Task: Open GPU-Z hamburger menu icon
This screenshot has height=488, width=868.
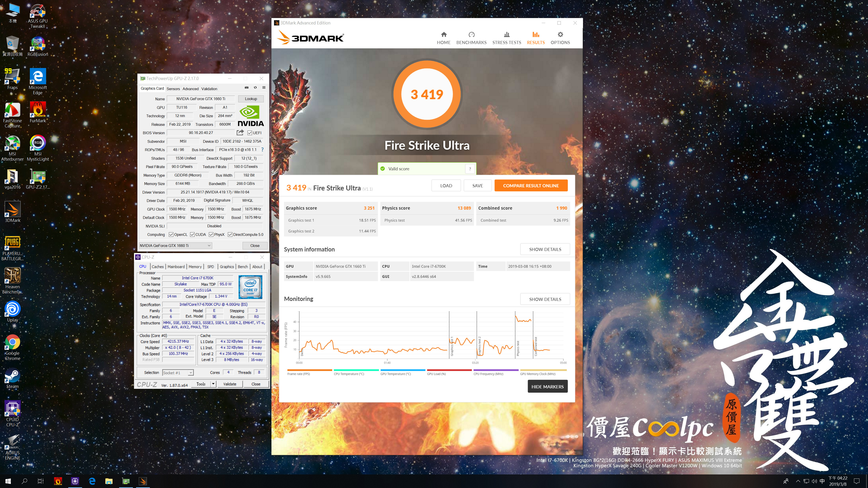Action: pos(264,88)
